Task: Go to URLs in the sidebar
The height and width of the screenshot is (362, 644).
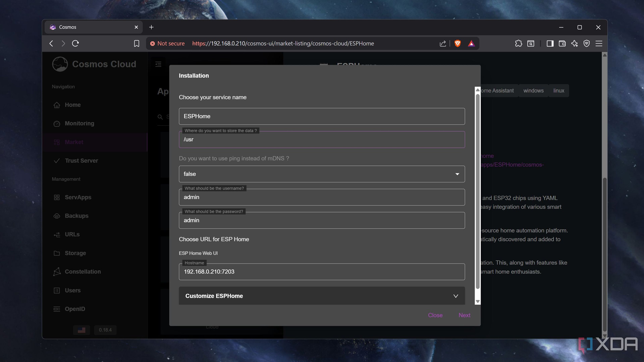Action: coord(94,234)
